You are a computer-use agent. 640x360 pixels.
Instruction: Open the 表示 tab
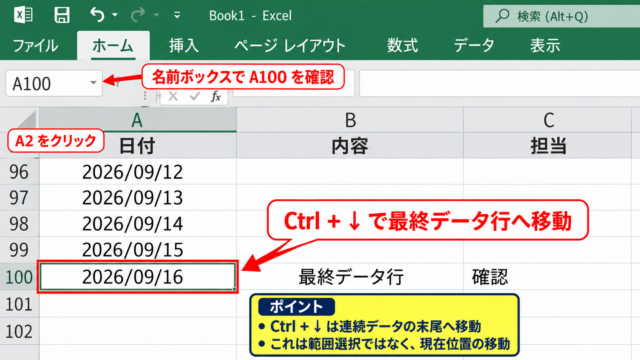[545, 45]
